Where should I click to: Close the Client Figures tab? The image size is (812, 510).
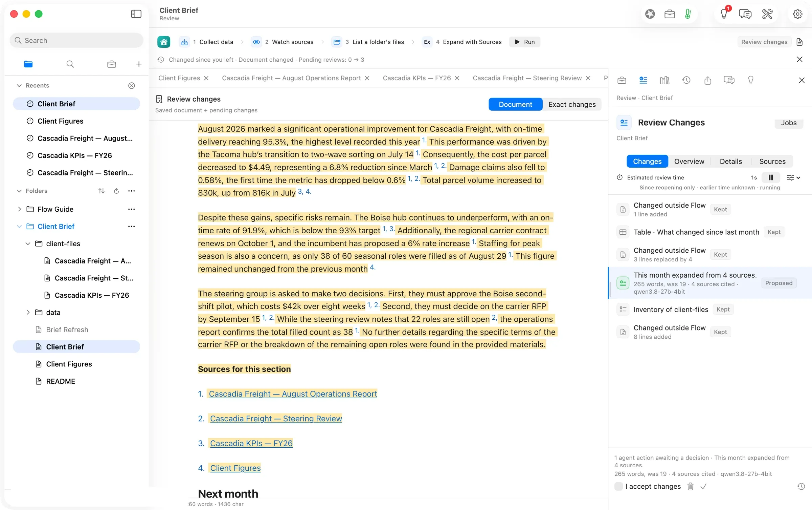tap(206, 78)
